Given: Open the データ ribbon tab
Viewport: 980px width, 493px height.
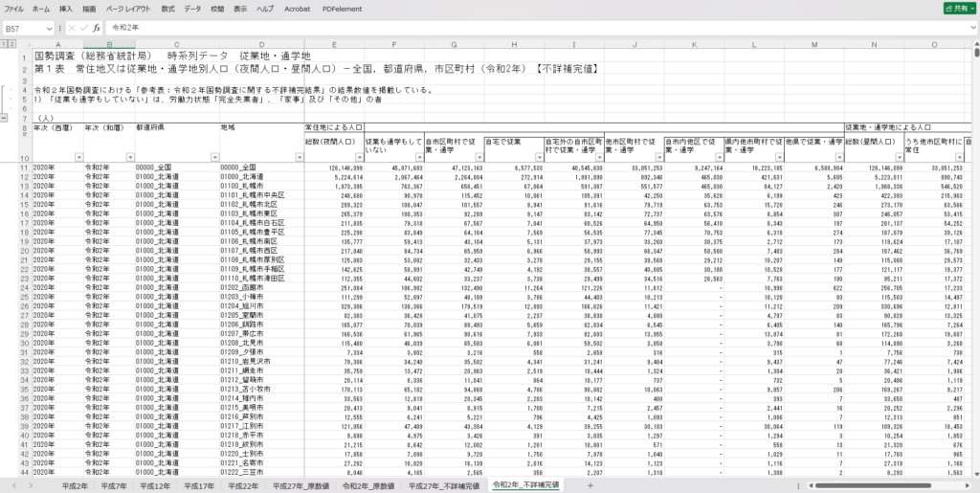Looking at the screenshot, I should pyautogui.click(x=192, y=10).
